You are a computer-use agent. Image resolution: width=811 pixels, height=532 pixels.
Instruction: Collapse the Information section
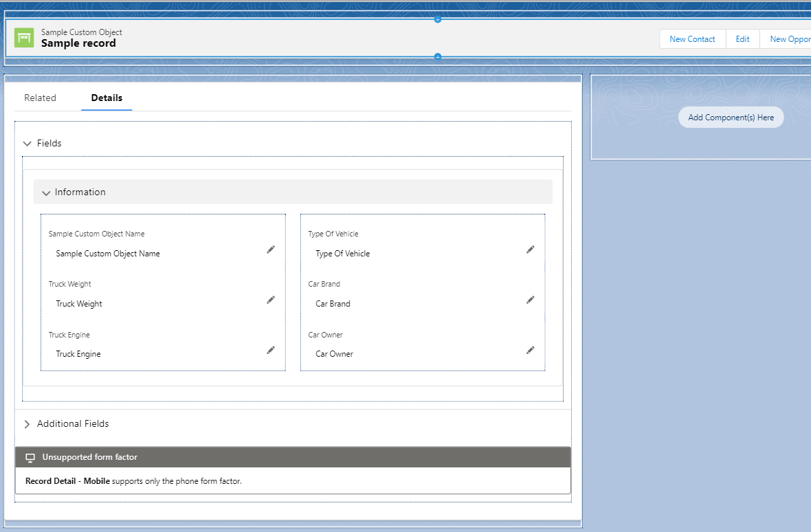[46, 192]
